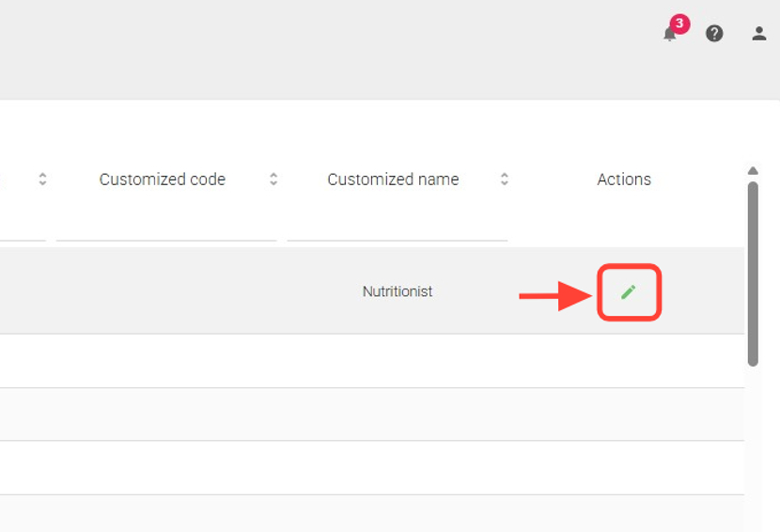This screenshot has width=780, height=532.
Task: Focus the Customized code filter field
Action: pyautogui.click(x=166, y=227)
